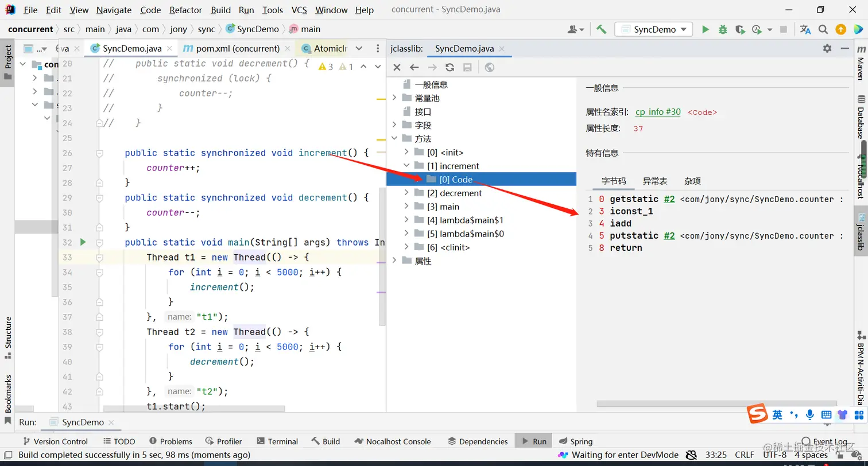The height and width of the screenshot is (466, 868).
Task: Go back in jclasslib navigation
Action: 414,68
